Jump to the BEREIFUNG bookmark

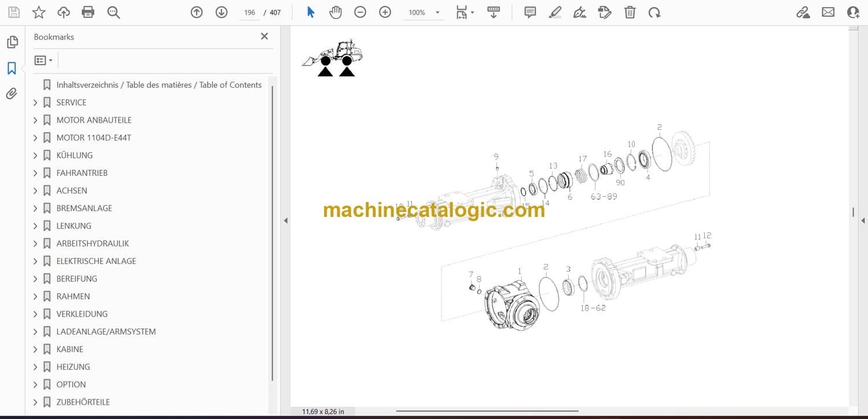[77, 279]
